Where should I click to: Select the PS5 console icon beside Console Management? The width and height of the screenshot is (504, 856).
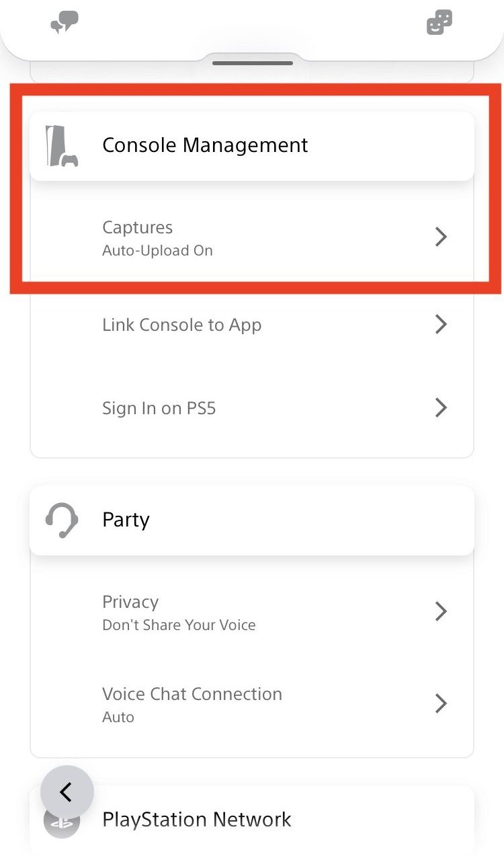pyautogui.click(x=62, y=143)
